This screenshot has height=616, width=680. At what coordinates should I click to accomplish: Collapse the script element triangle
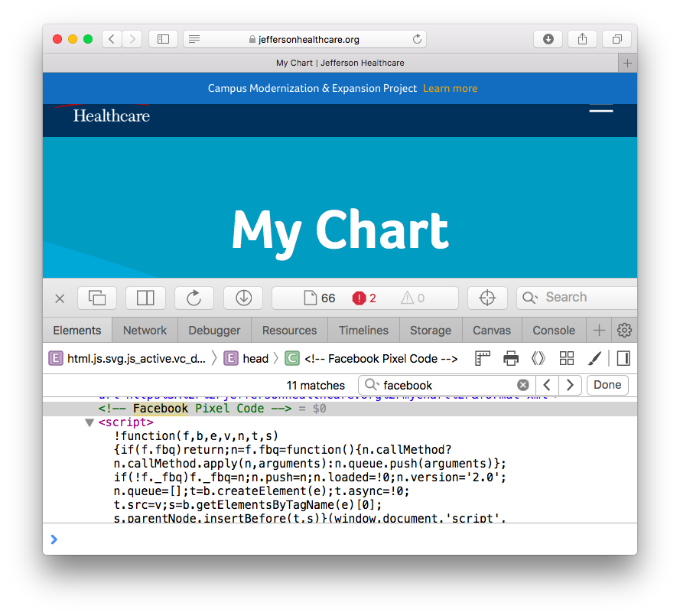[89, 422]
